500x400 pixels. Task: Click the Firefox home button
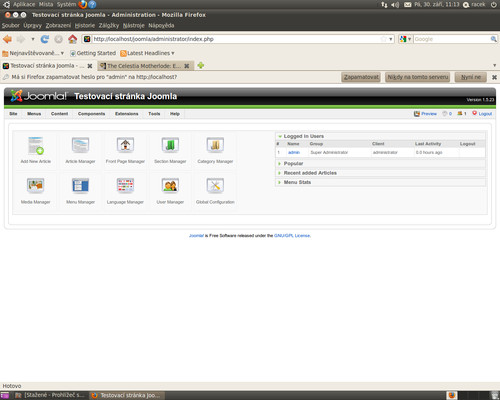coord(72,39)
